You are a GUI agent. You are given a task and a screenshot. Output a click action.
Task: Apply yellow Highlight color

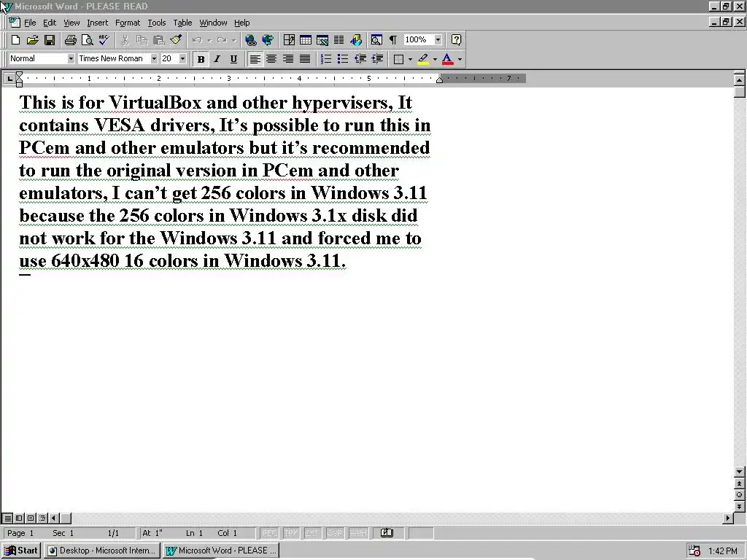(423, 59)
